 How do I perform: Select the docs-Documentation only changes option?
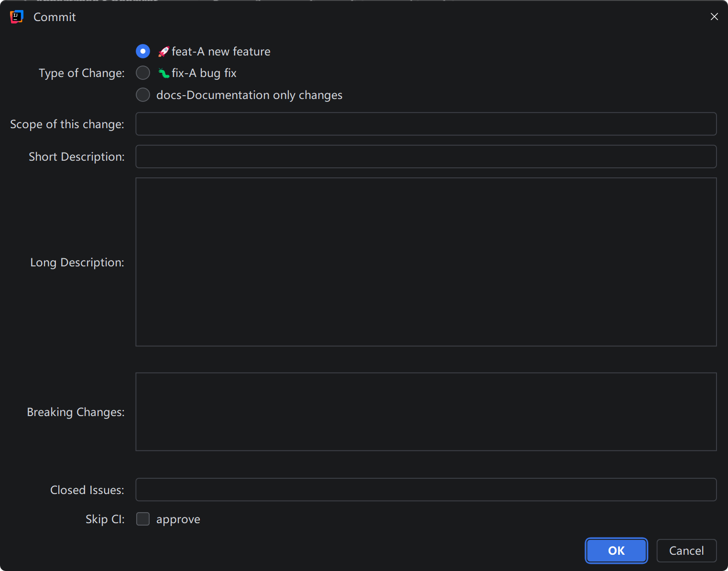pyautogui.click(x=142, y=95)
